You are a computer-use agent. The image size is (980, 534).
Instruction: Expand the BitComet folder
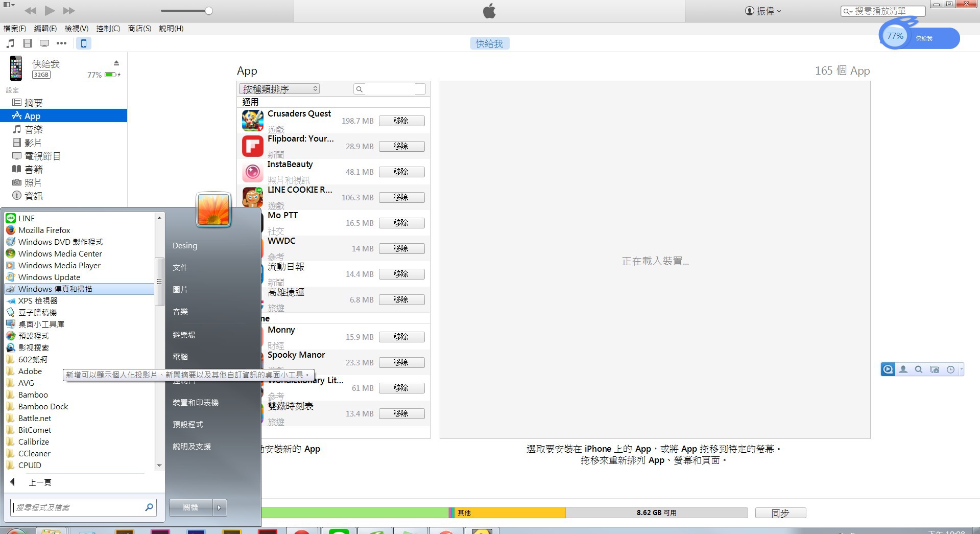(79, 430)
